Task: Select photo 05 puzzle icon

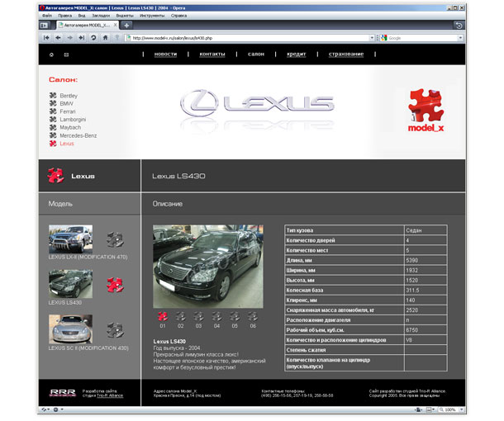Action: 235,317
